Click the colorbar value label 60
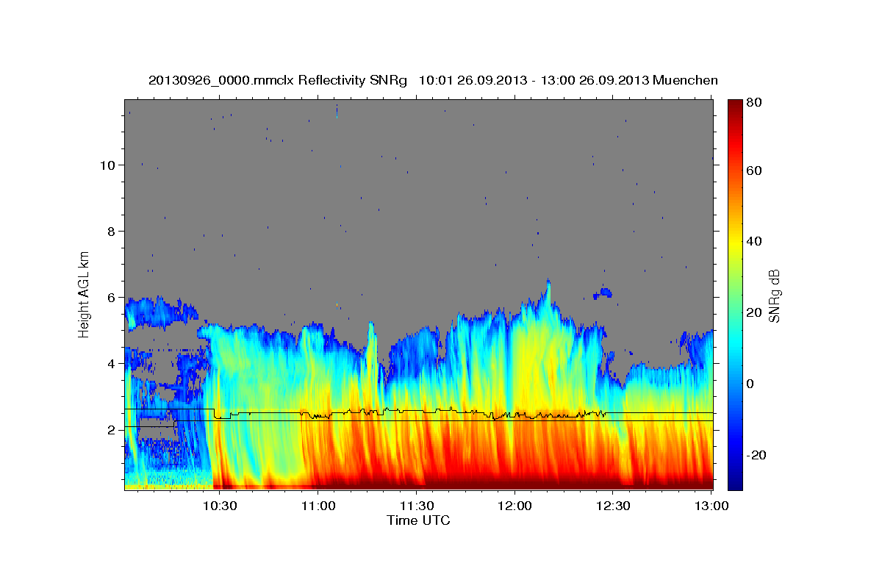The height and width of the screenshot is (588, 882). pos(755,171)
